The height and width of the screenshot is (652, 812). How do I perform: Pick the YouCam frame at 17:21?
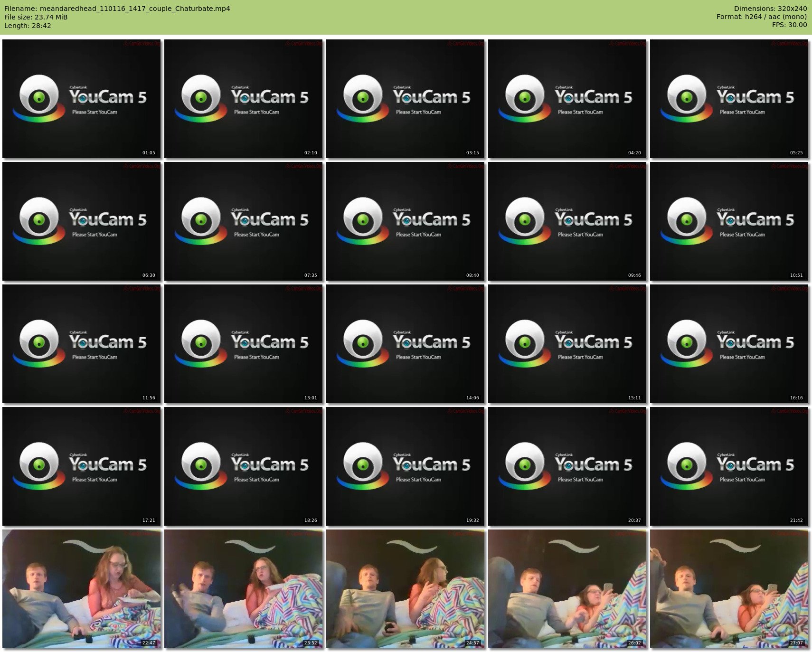pos(82,466)
